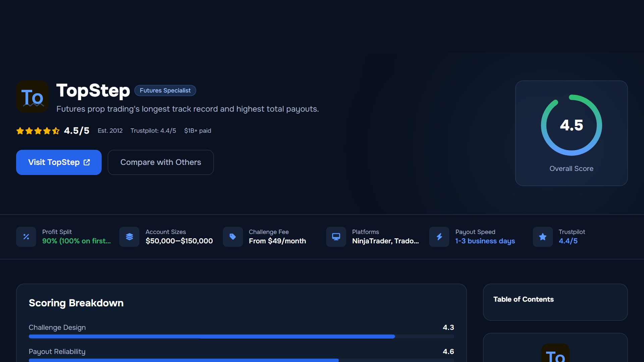Click the 'Challenge Design' label
This screenshot has height=362, width=644.
coord(57,327)
